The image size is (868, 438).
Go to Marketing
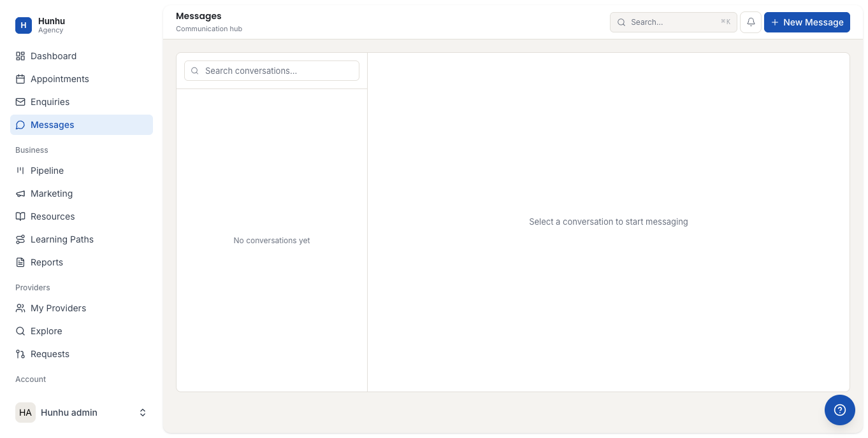click(82, 194)
